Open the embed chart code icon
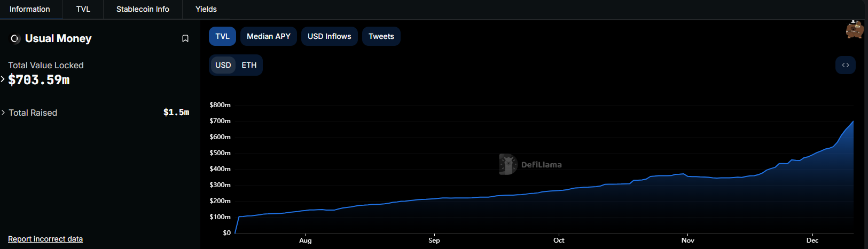The height and width of the screenshot is (249, 868). click(846, 65)
